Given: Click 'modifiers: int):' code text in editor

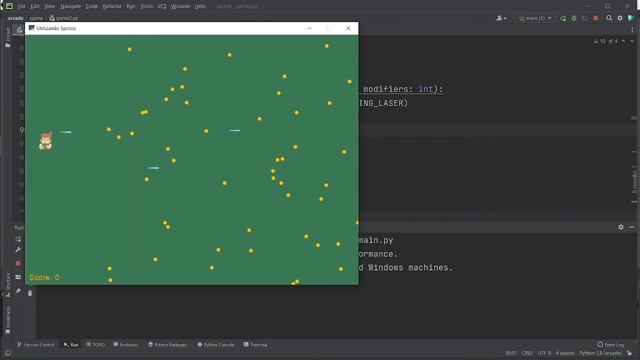Looking at the screenshot, I should tap(403, 89).
